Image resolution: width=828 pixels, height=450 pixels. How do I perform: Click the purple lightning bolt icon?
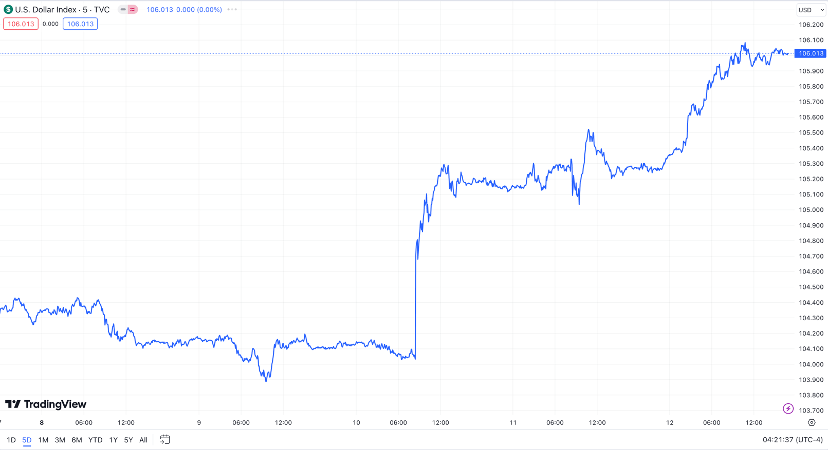click(790, 408)
